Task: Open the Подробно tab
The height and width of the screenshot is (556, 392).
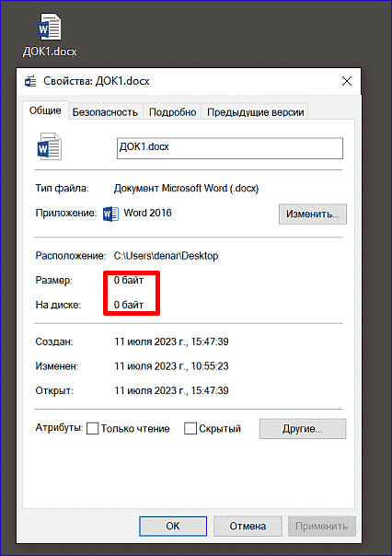Action: point(173,112)
